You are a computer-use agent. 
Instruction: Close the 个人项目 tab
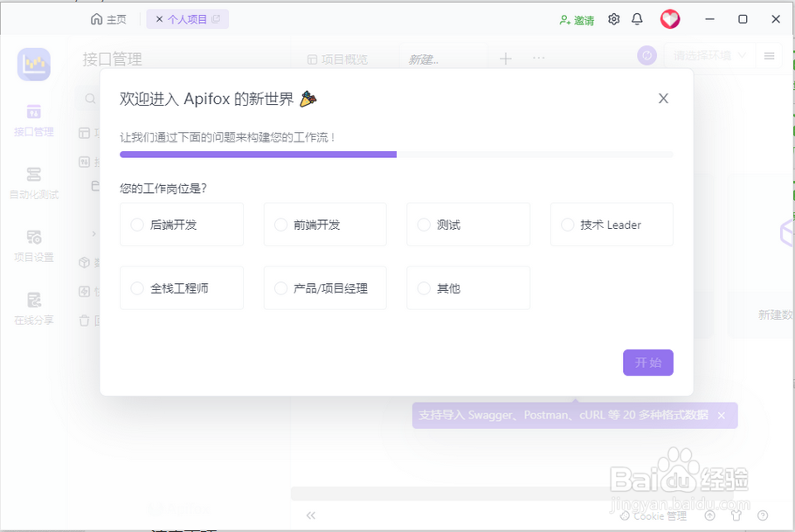click(x=159, y=19)
